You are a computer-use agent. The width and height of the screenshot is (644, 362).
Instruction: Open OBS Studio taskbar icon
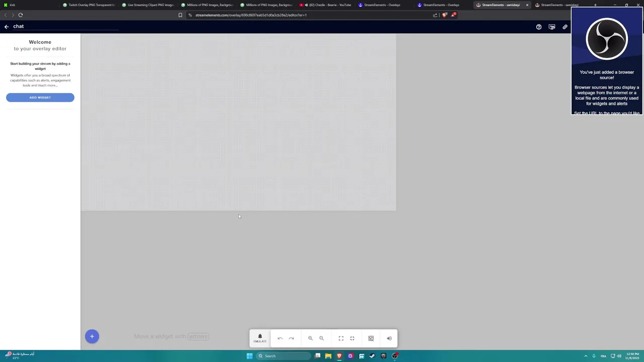pyautogui.click(x=395, y=356)
